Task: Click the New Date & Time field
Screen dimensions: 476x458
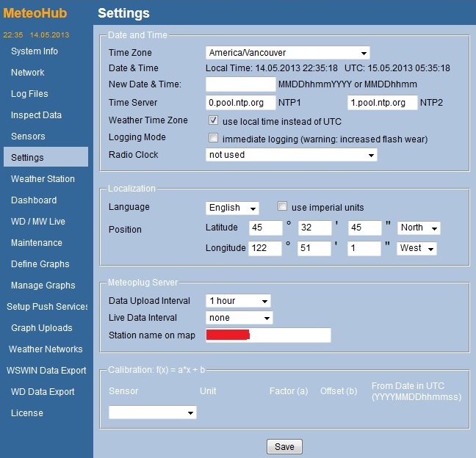Action: (x=240, y=85)
